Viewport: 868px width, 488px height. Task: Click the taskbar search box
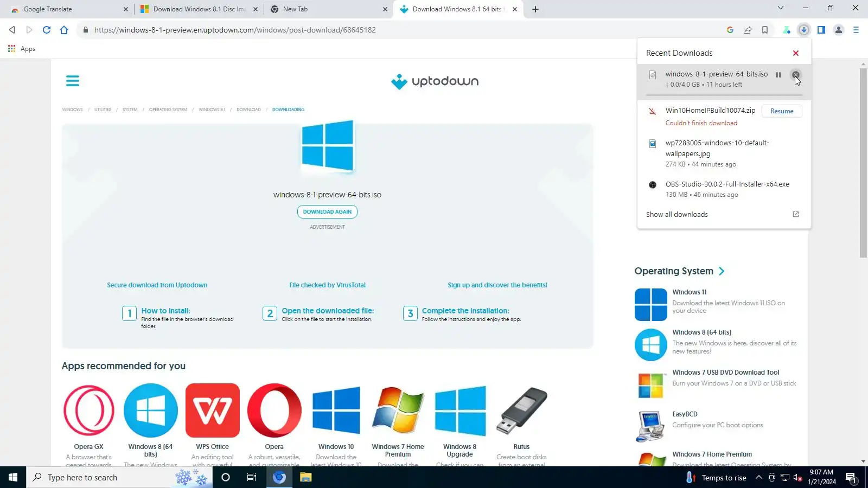coord(119,477)
